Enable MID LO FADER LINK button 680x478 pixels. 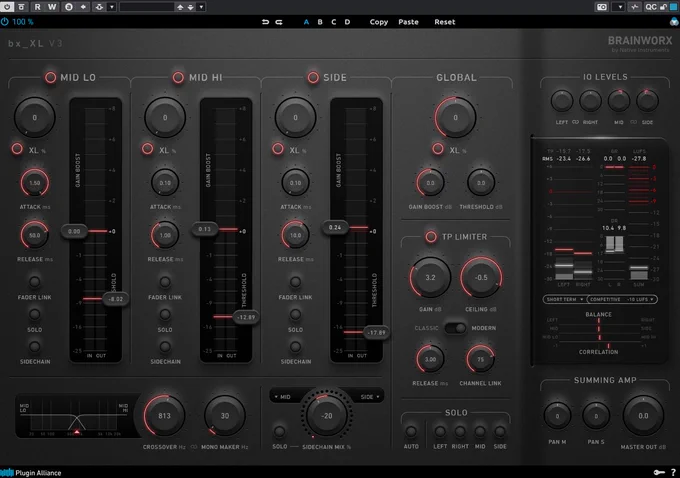(x=34, y=282)
